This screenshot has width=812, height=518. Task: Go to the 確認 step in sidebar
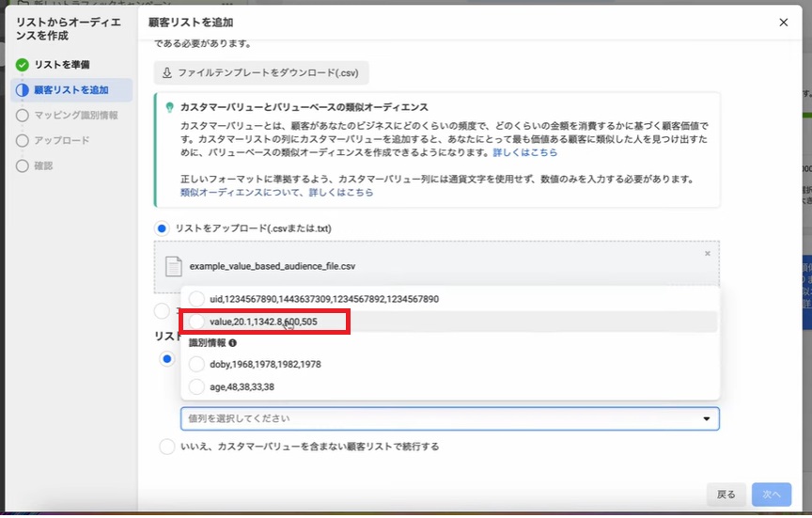[44, 166]
